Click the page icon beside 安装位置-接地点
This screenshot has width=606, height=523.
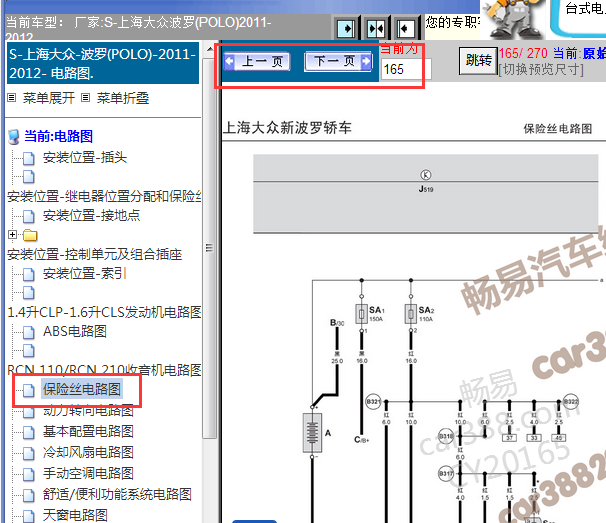(28, 216)
